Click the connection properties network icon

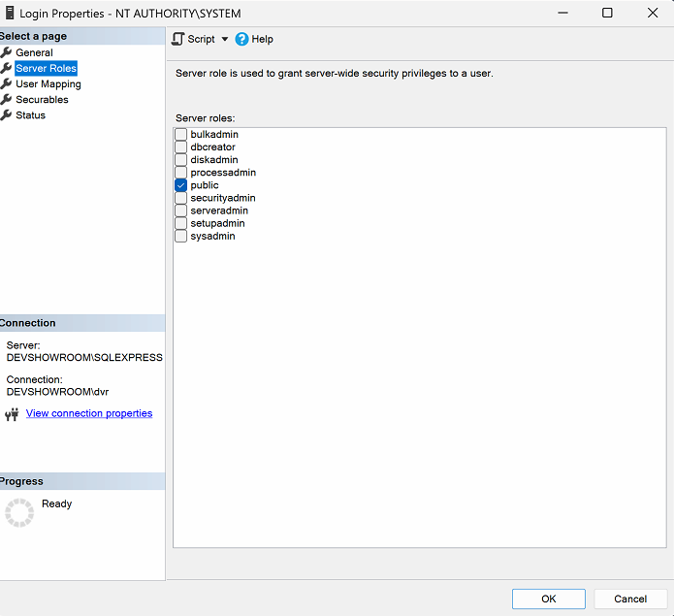coord(13,414)
